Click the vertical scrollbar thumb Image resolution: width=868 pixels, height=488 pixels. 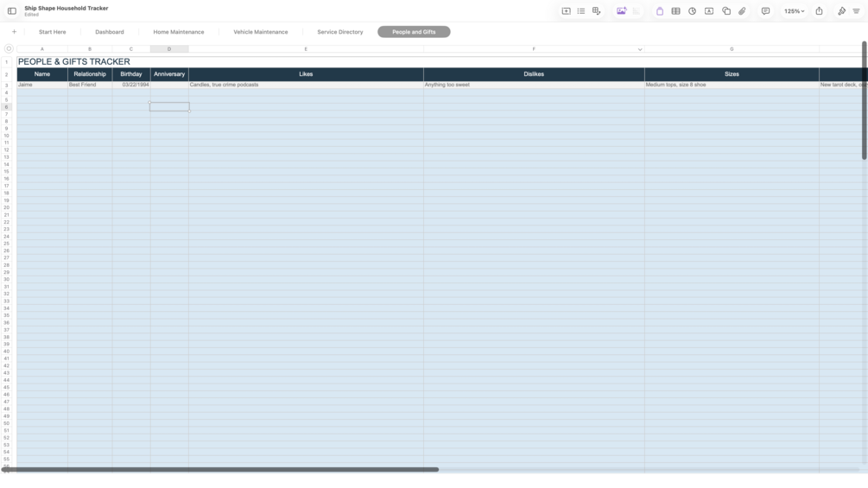point(865,100)
